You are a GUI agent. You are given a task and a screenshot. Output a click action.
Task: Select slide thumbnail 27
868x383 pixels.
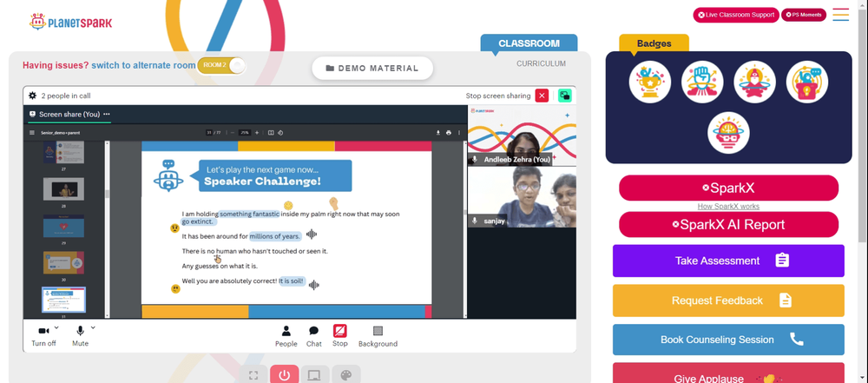(63, 153)
